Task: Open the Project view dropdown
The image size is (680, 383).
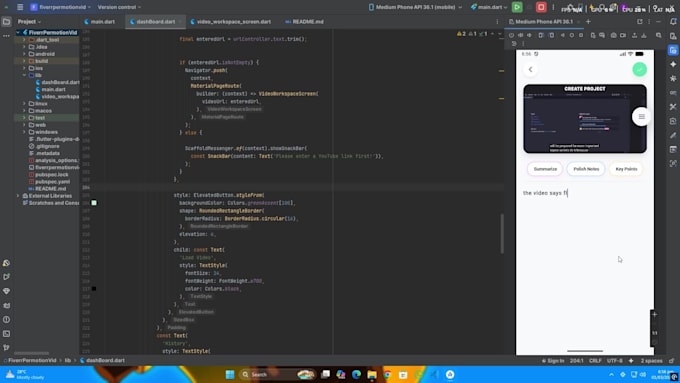Action: [x=29, y=22]
